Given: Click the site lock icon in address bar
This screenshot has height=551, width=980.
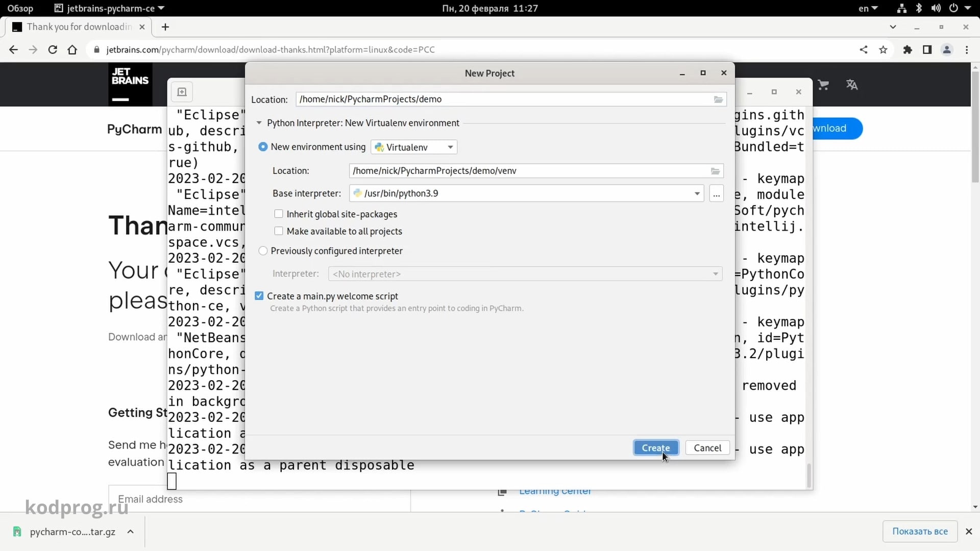Looking at the screenshot, I should (x=96, y=49).
